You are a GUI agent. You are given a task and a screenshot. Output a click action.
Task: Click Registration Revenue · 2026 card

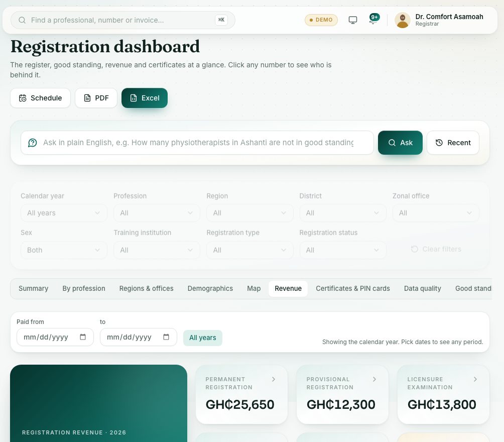point(99,403)
